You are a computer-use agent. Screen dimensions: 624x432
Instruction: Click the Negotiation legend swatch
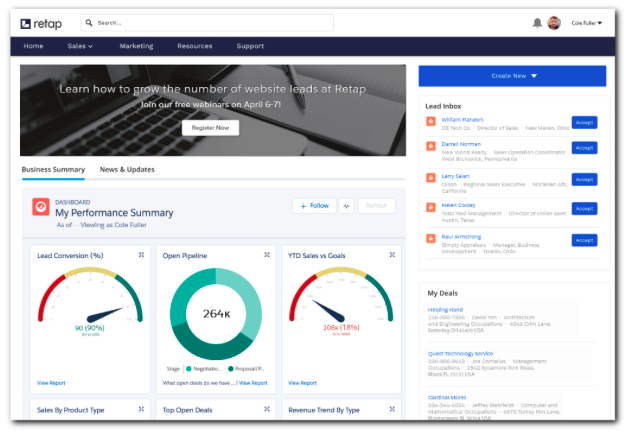click(x=189, y=369)
